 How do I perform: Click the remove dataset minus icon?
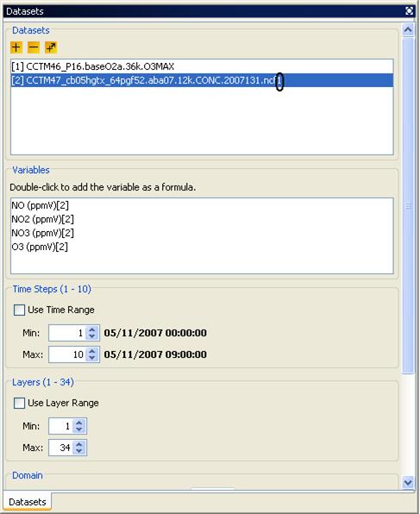click(x=34, y=47)
